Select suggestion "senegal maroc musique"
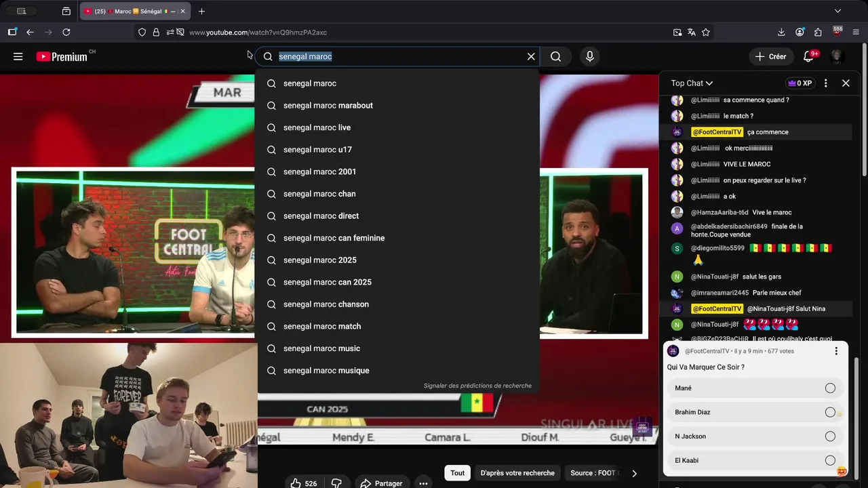 398,371
